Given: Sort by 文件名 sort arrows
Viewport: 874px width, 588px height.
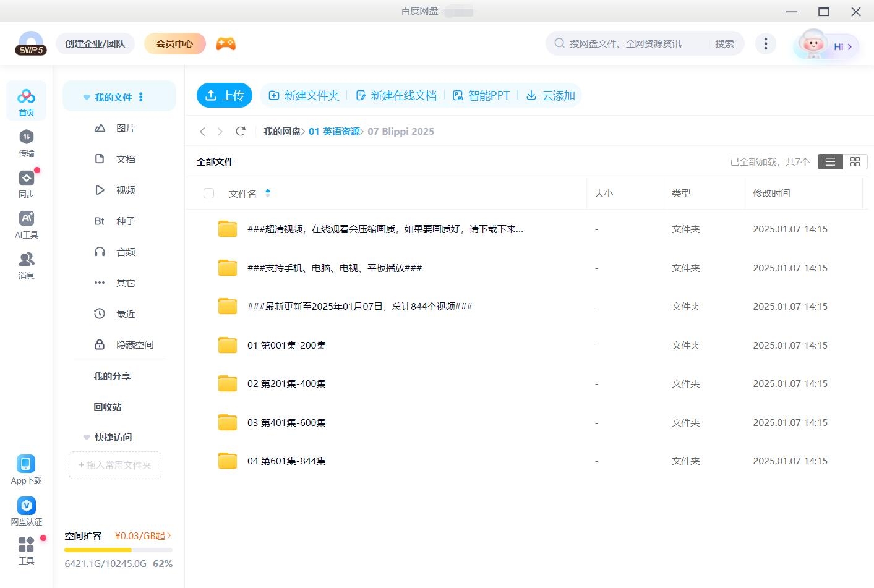Looking at the screenshot, I should 268,193.
